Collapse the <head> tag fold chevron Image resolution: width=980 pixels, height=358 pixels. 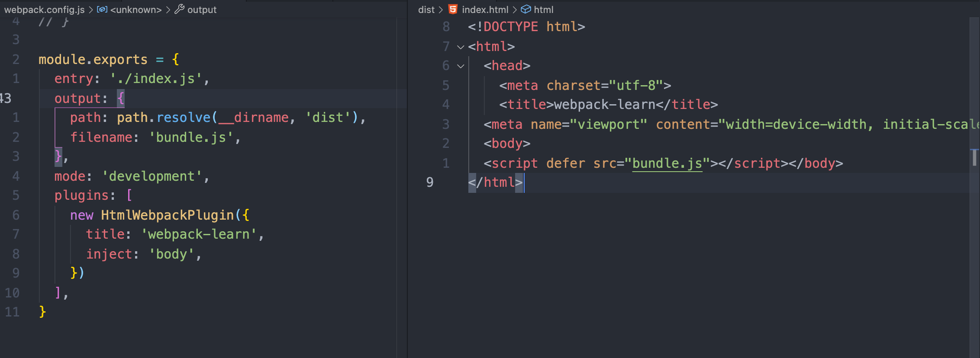pyautogui.click(x=461, y=66)
